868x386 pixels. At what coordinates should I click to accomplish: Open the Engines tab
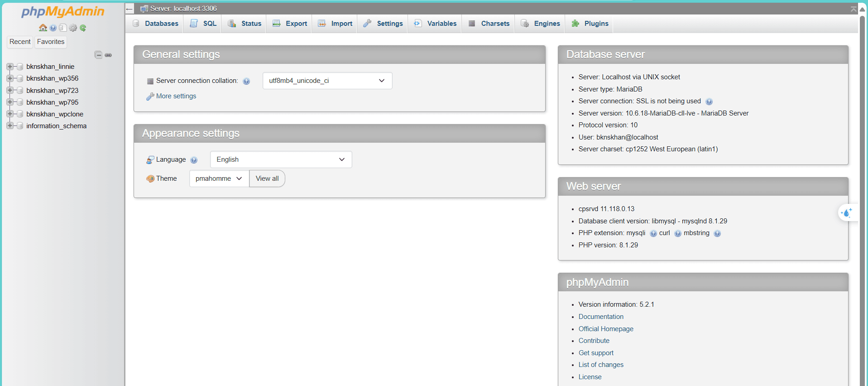pyautogui.click(x=540, y=24)
